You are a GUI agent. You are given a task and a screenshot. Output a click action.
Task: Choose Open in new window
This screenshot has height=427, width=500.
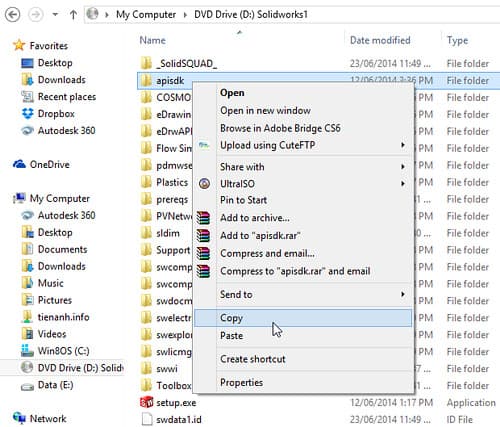tap(265, 110)
